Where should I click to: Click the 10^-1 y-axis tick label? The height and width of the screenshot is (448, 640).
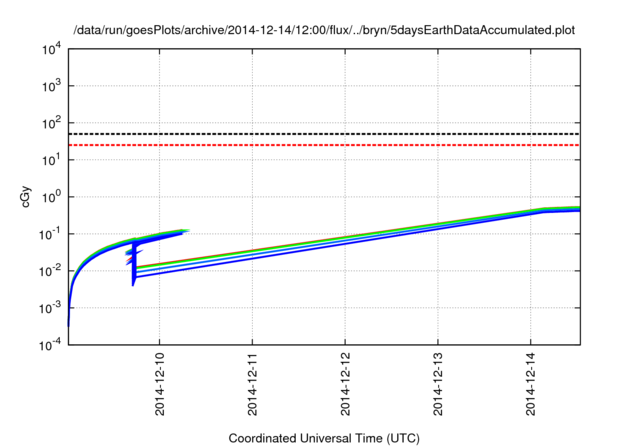tap(50, 235)
